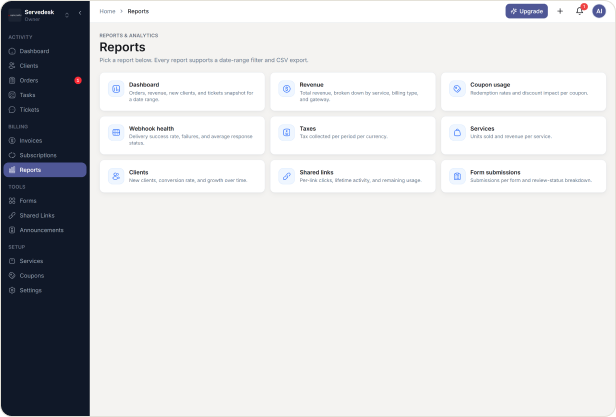
Task: Open the Dashboard report card
Action: click(x=182, y=92)
